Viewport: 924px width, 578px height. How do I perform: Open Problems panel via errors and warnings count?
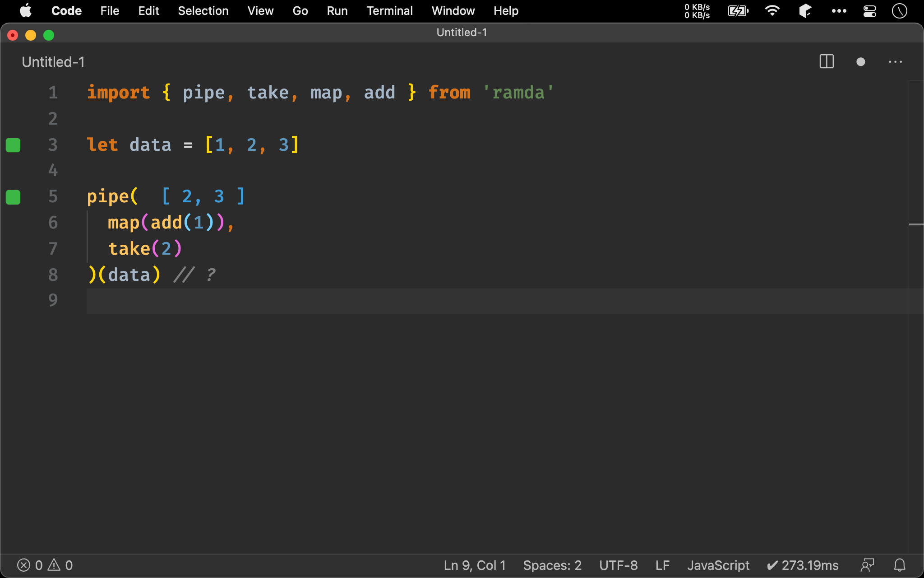click(45, 565)
